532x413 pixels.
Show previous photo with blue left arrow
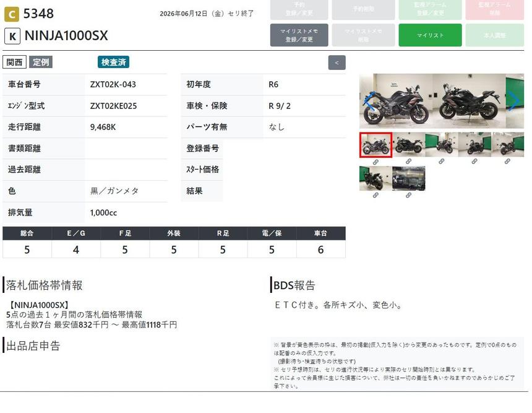(369, 101)
